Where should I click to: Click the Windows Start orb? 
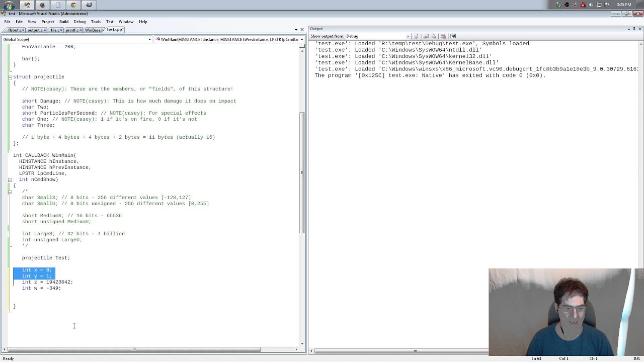tap(9, 5)
